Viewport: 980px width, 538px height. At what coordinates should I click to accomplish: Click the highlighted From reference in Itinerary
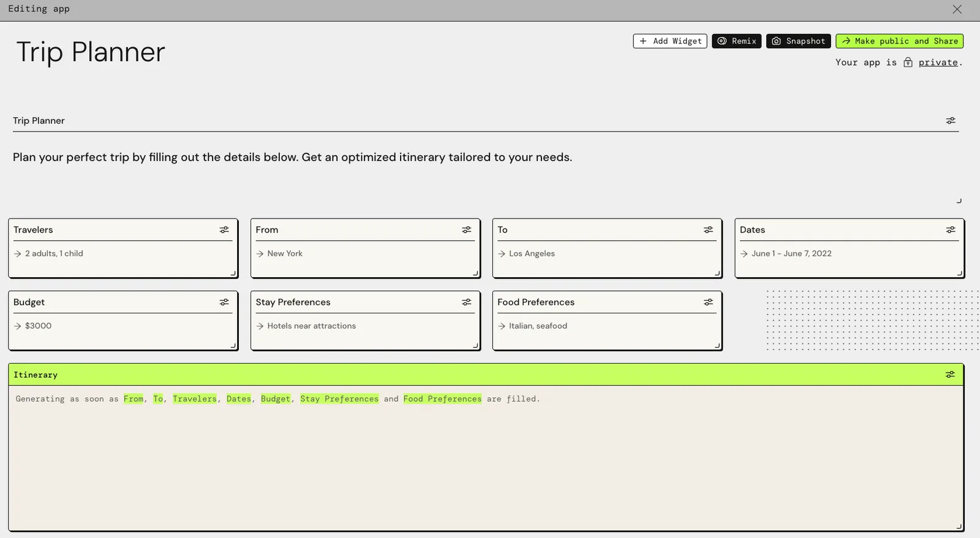click(134, 399)
